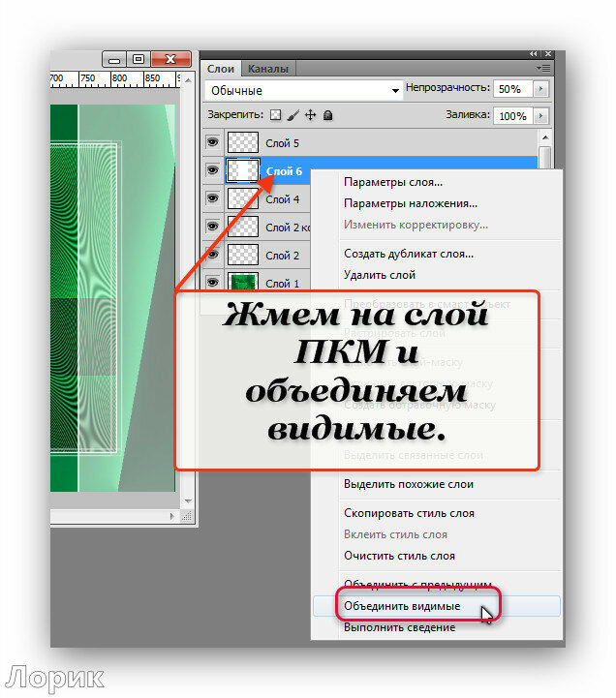
Task: Toggle lock position move icon
Action: click(310, 115)
